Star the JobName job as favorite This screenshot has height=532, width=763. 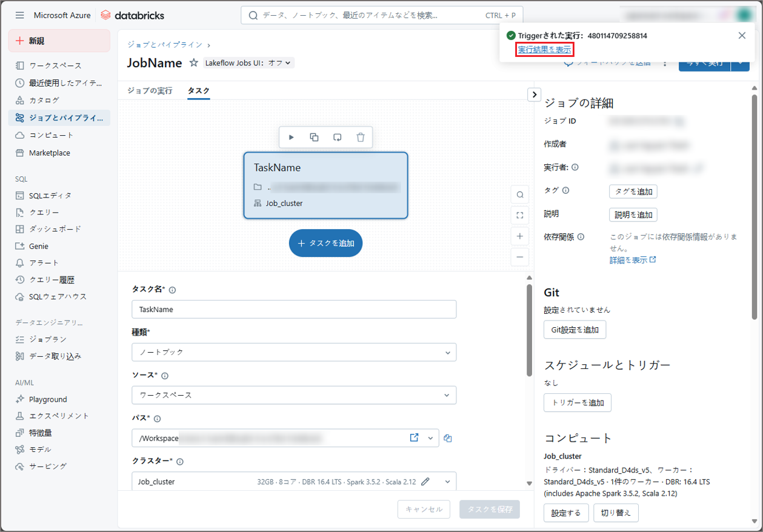194,63
